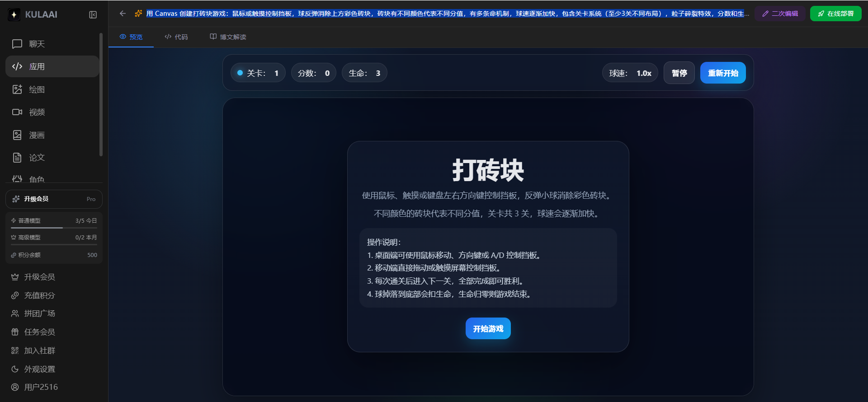
Task: Click the 高级模型 usage progress bar
Action: click(54, 244)
